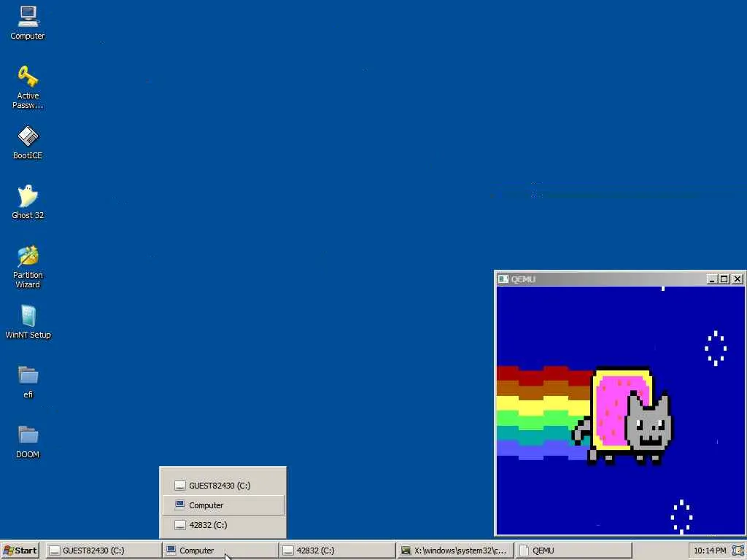Maximize the QEMU window
This screenshot has width=747, height=560.
(724, 279)
